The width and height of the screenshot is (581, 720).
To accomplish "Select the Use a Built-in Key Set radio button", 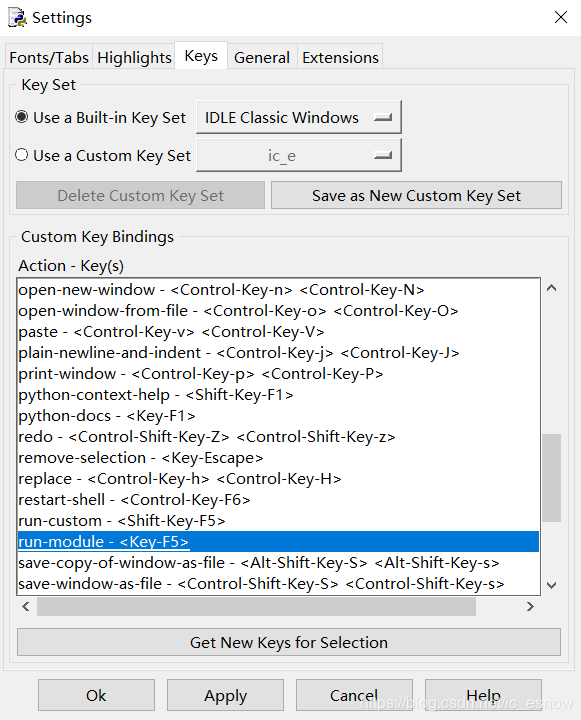I will point(22,117).
